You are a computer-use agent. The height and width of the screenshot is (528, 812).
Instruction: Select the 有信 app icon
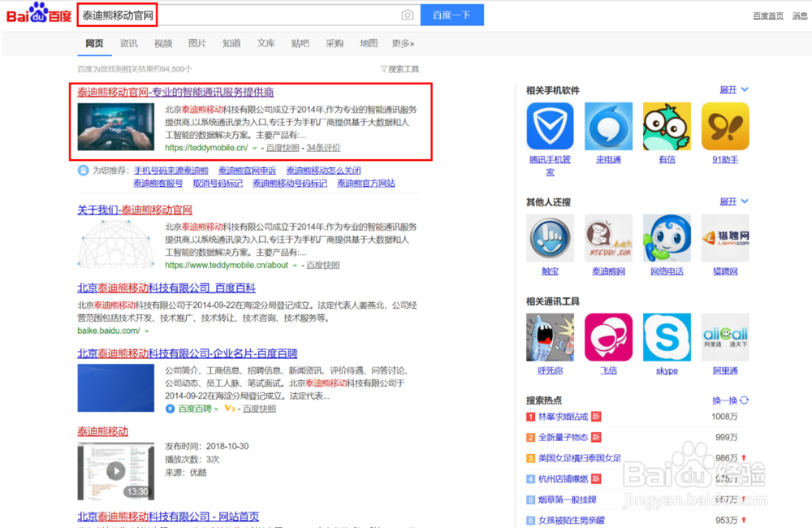pos(667,126)
